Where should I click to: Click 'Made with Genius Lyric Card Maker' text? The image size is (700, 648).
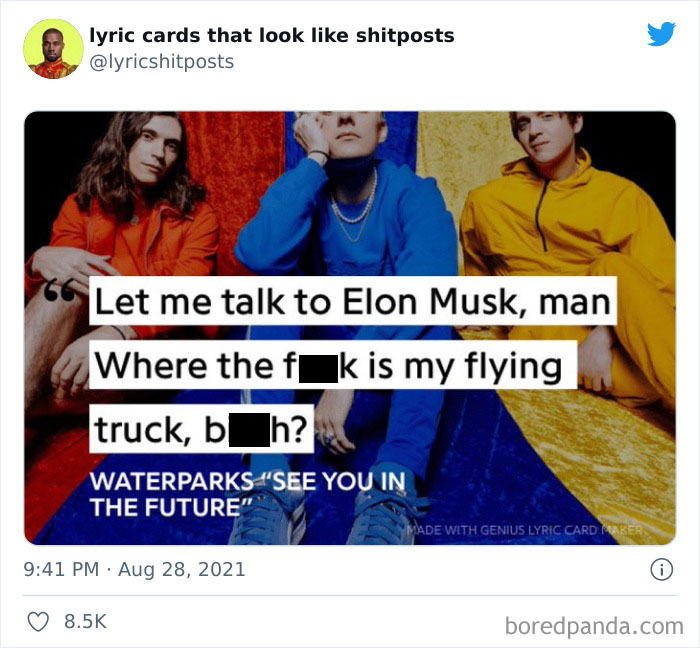click(x=525, y=530)
